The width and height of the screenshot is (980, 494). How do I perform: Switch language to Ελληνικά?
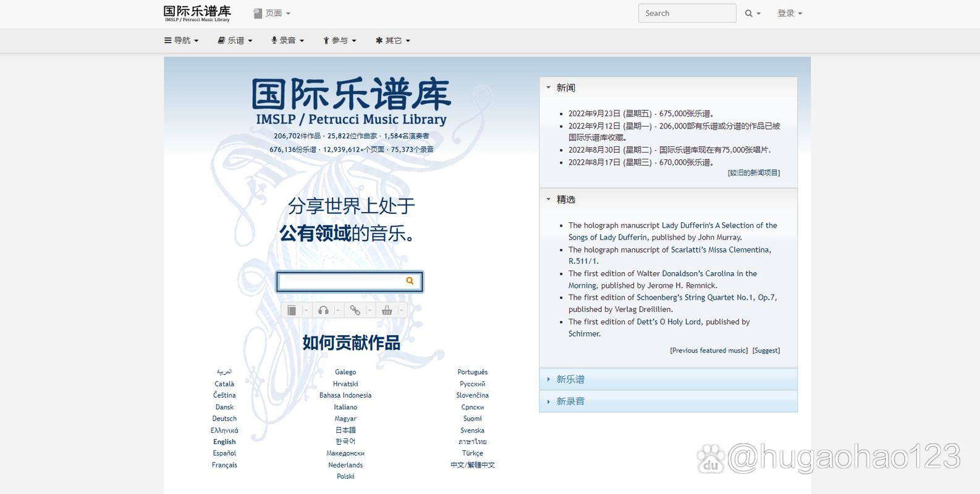click(x=224, y=430)
